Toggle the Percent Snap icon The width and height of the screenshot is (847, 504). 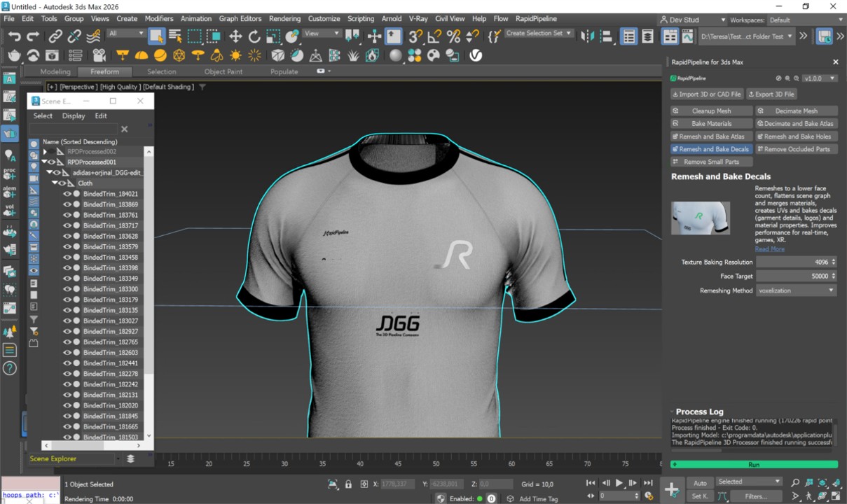(454, 36)
